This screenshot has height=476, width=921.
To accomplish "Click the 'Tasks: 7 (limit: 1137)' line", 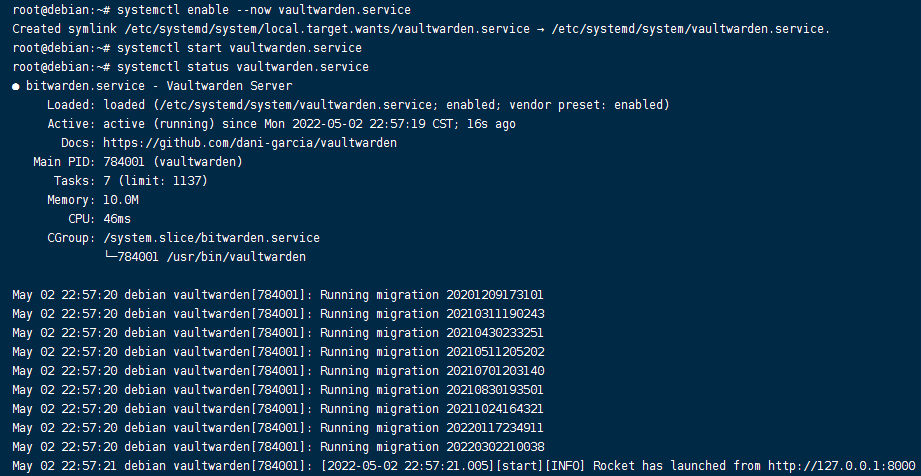I will pyautogui.click(x=131, y=181).
